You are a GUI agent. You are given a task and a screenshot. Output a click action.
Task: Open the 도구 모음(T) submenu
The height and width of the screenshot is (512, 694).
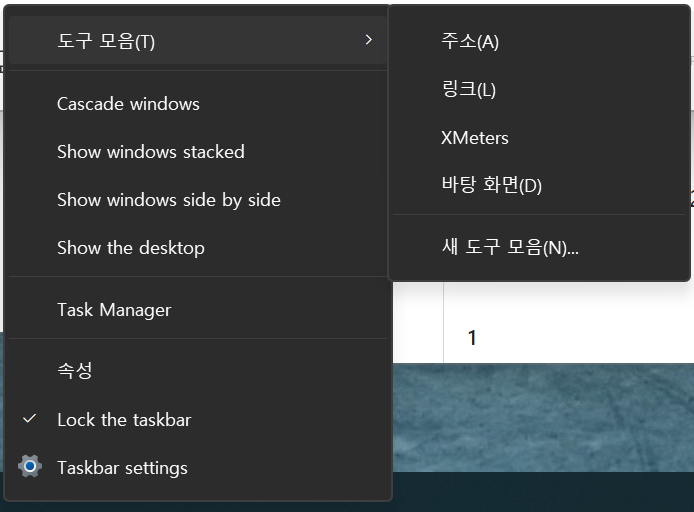click(x=197, y=40)
